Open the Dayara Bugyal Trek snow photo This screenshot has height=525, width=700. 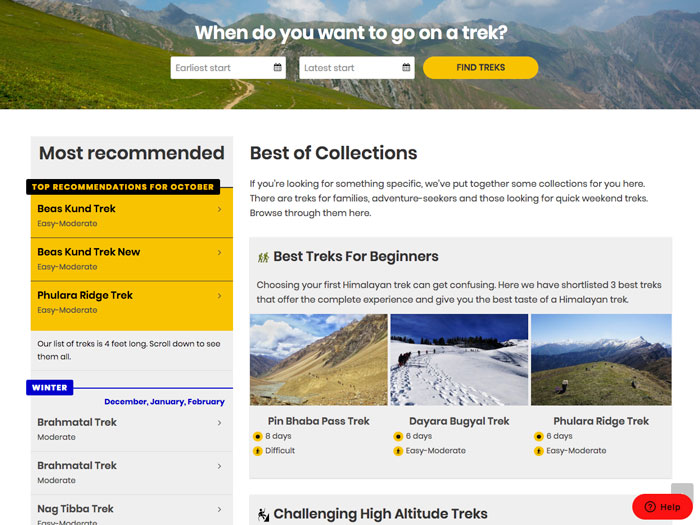459,360
